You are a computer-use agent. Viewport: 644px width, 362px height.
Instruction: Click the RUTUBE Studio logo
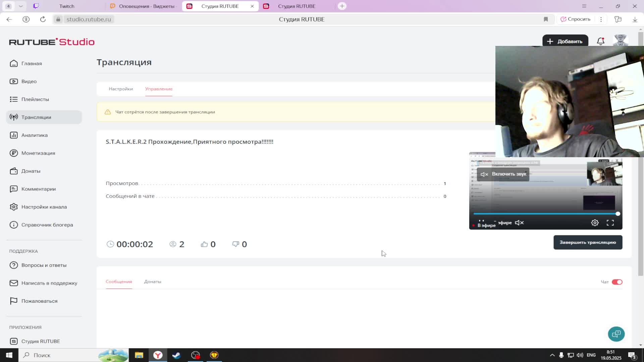pos(52,42)
